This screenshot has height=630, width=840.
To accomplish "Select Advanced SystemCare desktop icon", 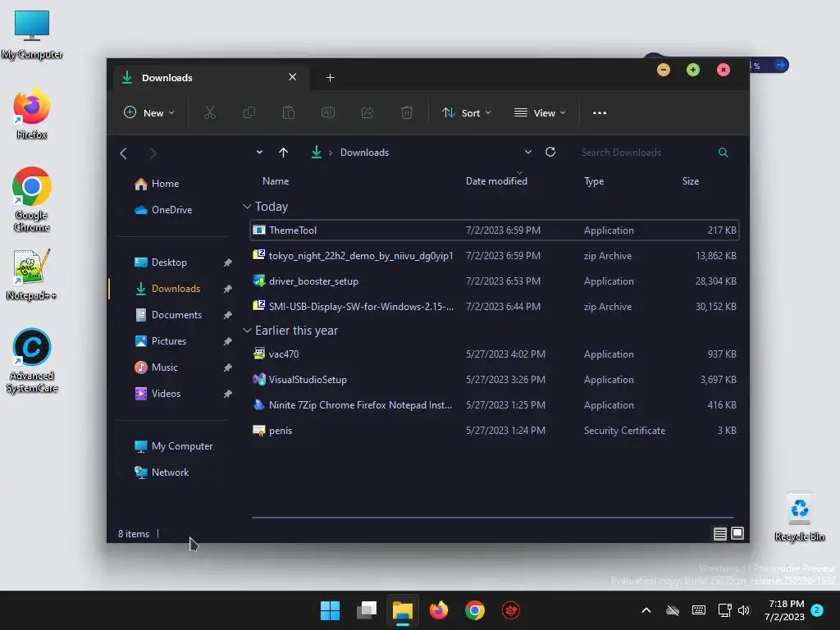I will point(32,360).
